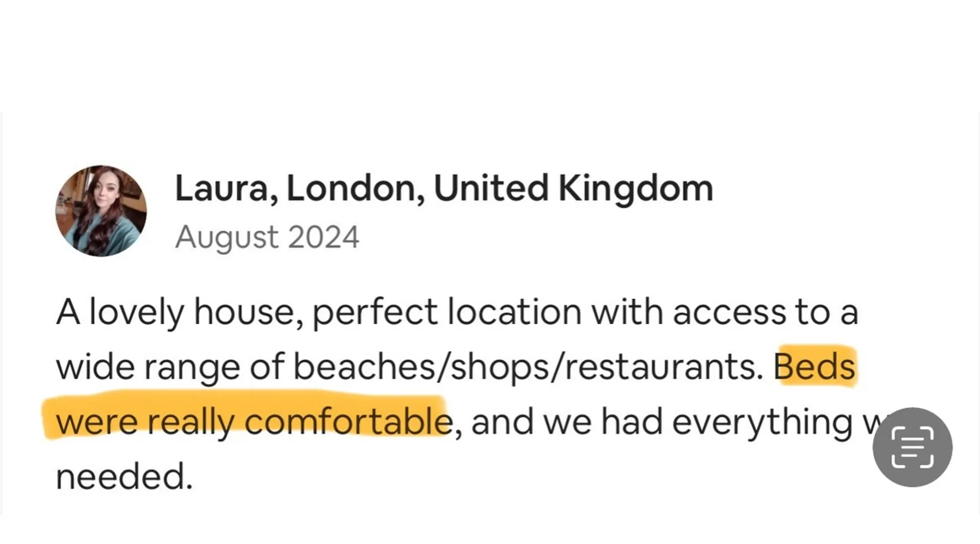Tap the scan text icon button
This screenshot has height=544, width=980.
click(x=912, y=447)
